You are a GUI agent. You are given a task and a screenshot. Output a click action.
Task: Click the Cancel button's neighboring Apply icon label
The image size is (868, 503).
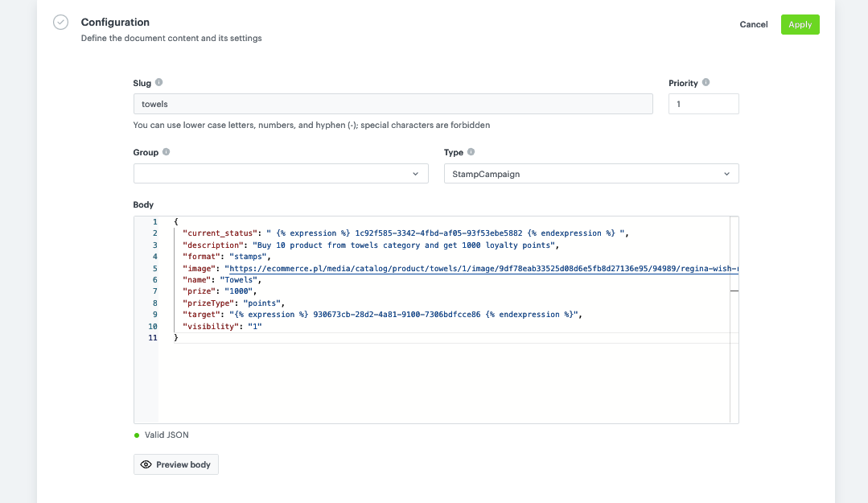pyautogui.click(x=800, y=24)
